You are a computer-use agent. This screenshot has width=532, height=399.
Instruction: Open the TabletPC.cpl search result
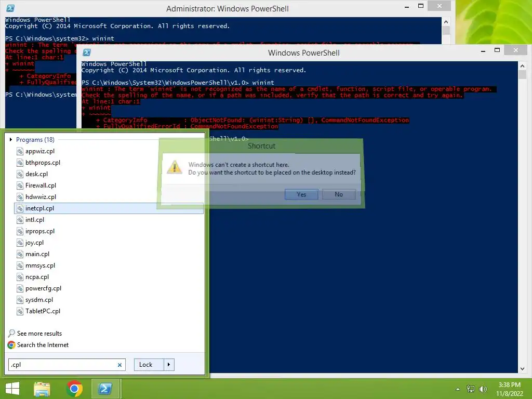click(109, 311)
